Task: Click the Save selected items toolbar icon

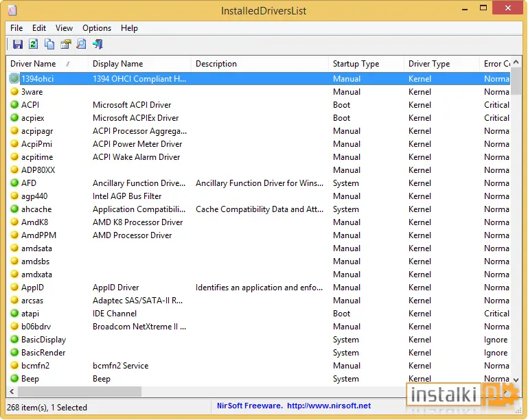Action: coord(18,44)
